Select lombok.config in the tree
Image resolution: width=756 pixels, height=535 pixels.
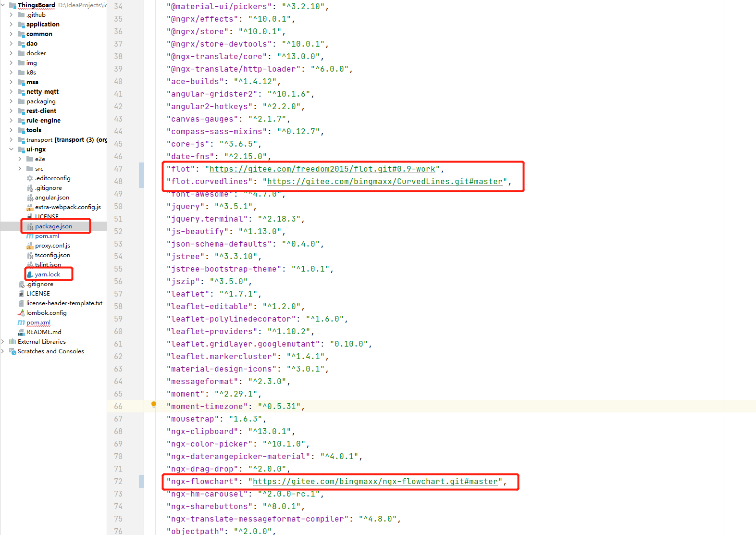point(47,313)
